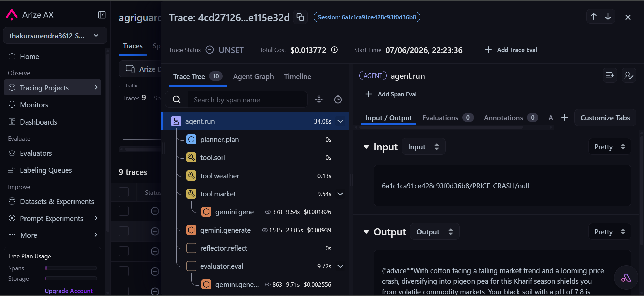Open the thakursurendra3612 space dropdown

55,36
